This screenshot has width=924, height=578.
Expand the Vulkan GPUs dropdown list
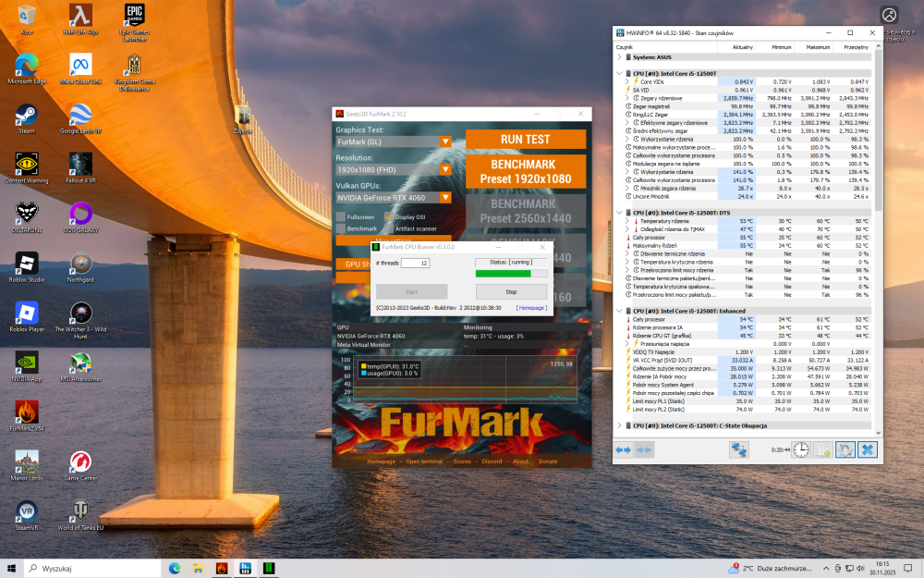coord(445,197)
